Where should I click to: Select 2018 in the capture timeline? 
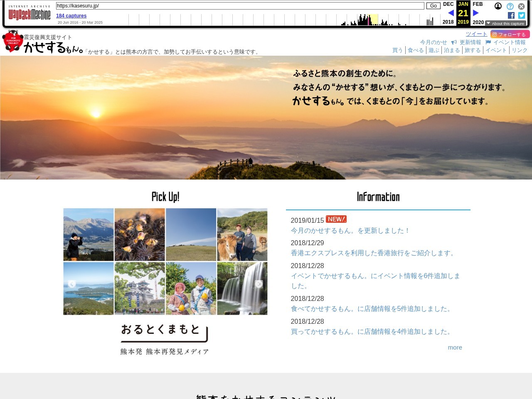coord(448,22)
